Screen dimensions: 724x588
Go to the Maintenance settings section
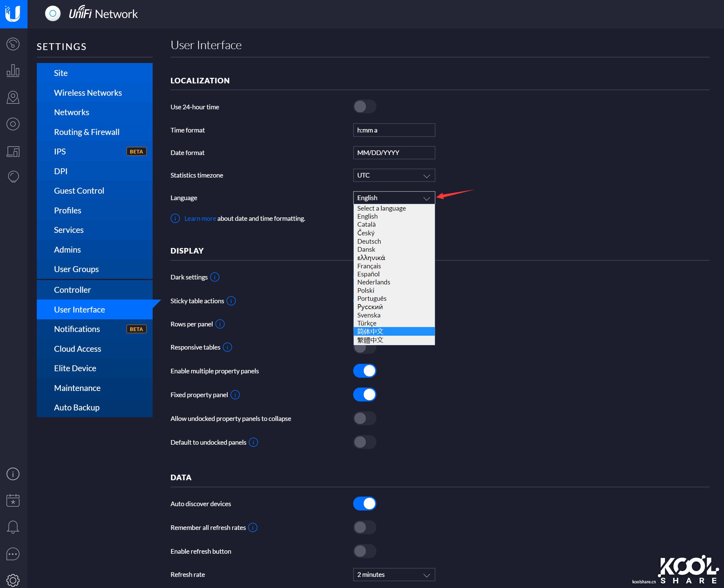tap(77, 388)
